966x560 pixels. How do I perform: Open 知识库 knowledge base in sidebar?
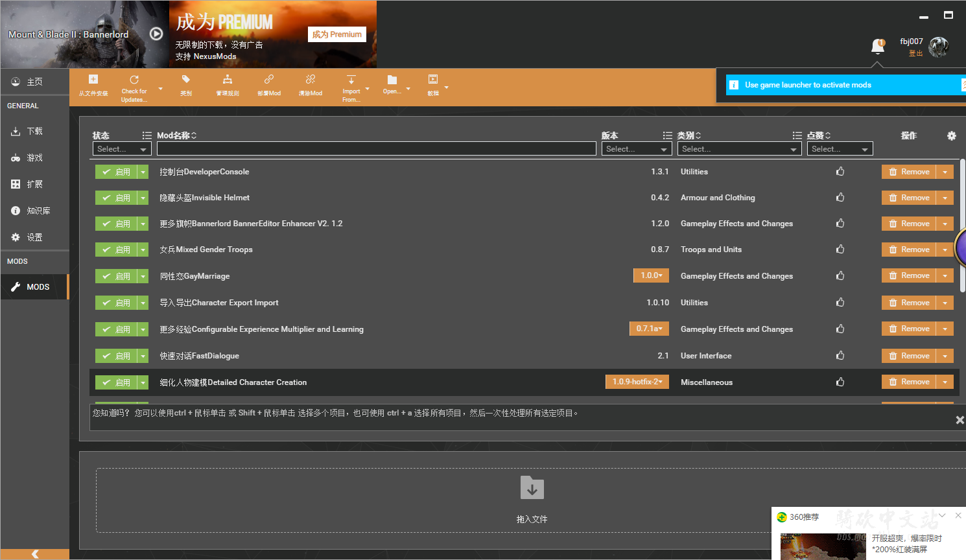[35, 211]
